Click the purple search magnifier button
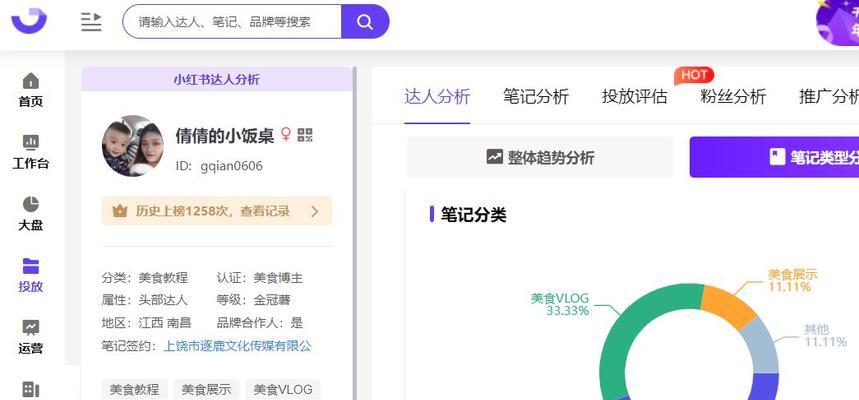The height and width of the screenshot is (400, 859). (x=365, y=21)
